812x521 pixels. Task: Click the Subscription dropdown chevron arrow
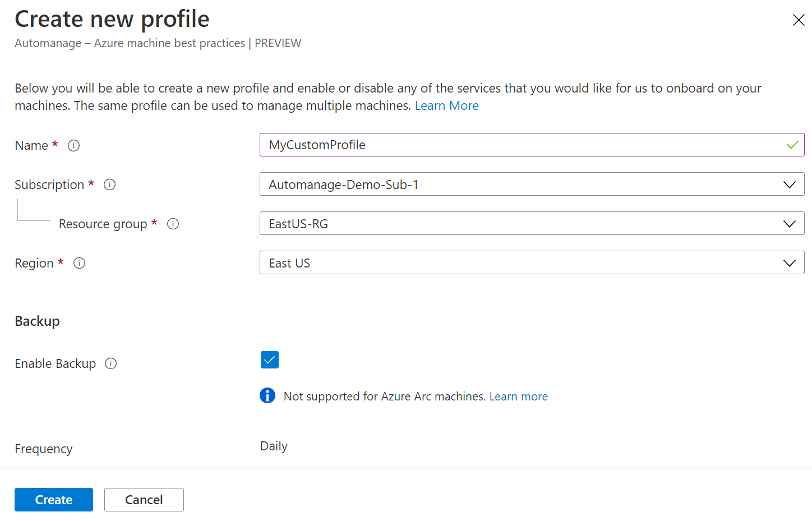(x=789, y=185)
